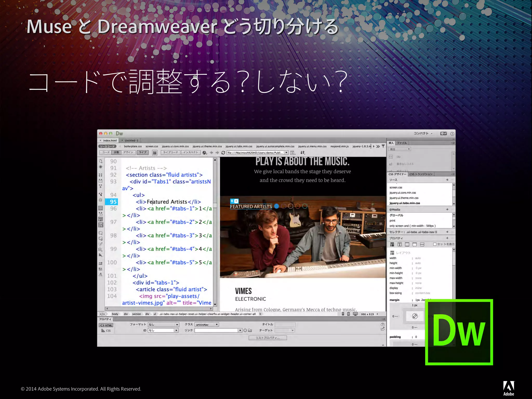The height and width of the screenshot is (399, 532).
Task: Select the CSS Designer panel tab
Action: point(397,174)
